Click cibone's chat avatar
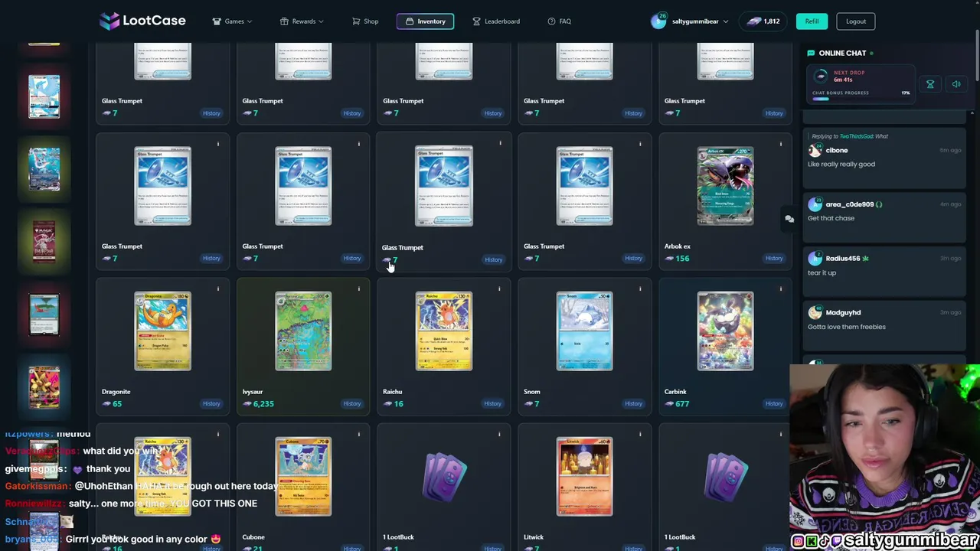980x551 pixels. 815,151
